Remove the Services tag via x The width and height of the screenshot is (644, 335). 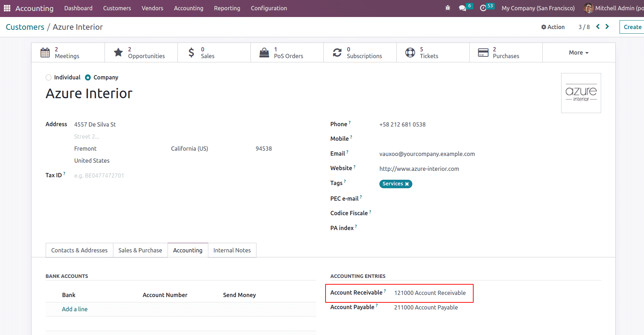click(407, 184)
